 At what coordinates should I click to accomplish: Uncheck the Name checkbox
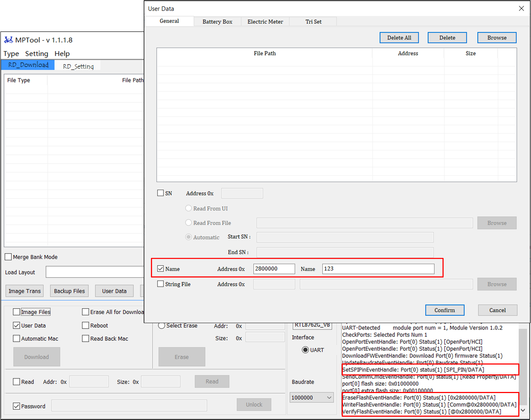tap(160, 269)
